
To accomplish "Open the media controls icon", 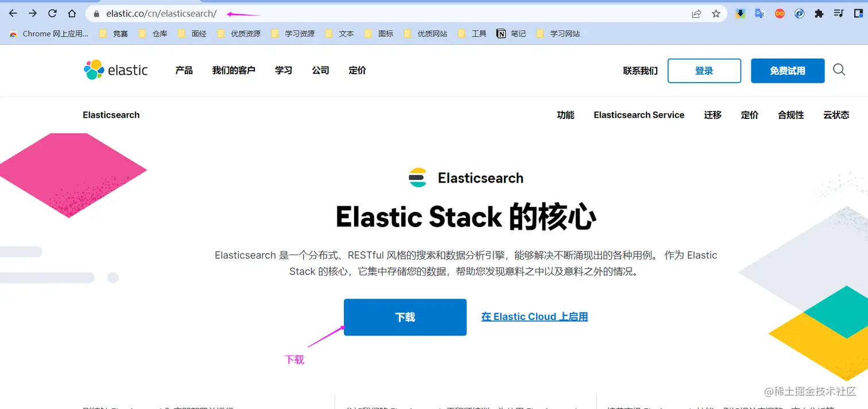I will click(x=839, y=14).
